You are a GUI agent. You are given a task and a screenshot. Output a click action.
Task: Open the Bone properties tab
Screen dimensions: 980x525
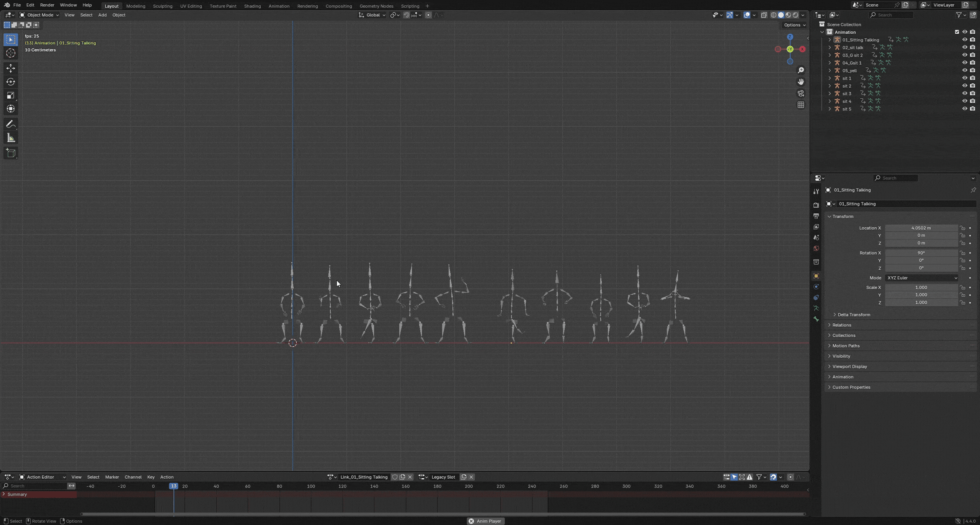[x=816, y=319]
